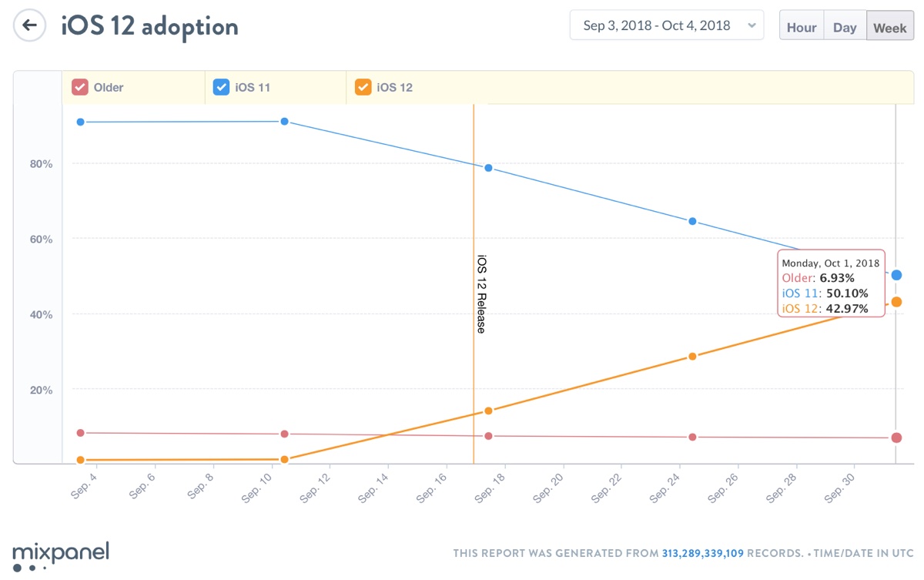Click the back arrow button
This screenshot has height=580, width=924.
29,25
